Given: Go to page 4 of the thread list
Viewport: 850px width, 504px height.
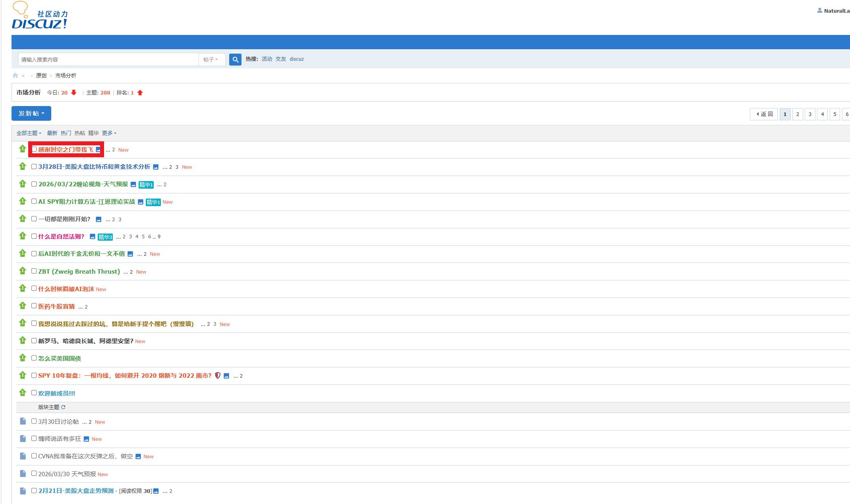Looking at the screenshot, I should click(823, 114).
